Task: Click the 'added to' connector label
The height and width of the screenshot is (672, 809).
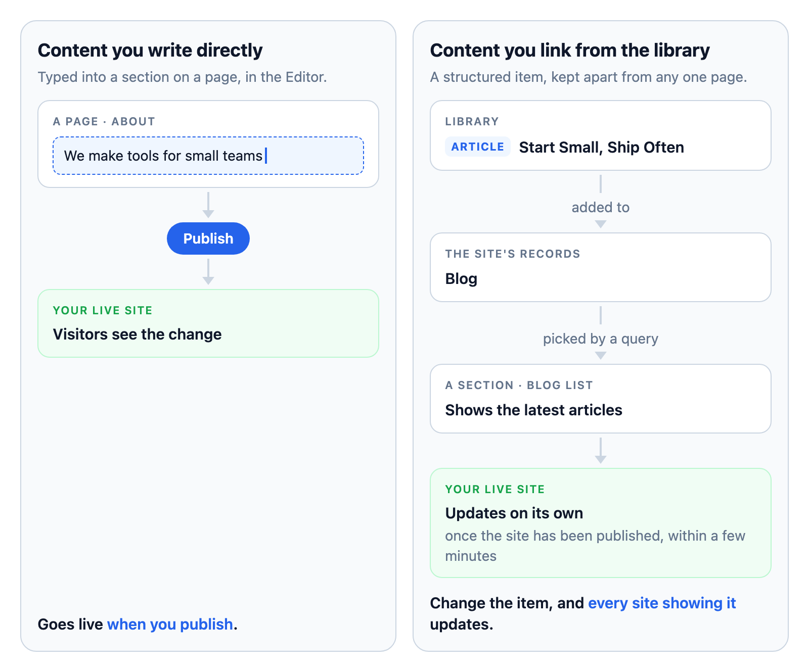Action: (601, 208)
